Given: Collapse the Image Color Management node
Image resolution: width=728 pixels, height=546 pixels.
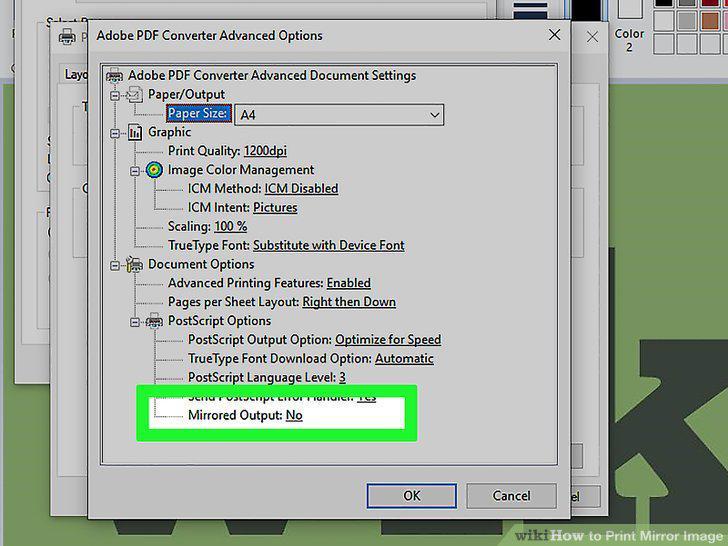Looking at the screenshot, I should coord(135,171).
